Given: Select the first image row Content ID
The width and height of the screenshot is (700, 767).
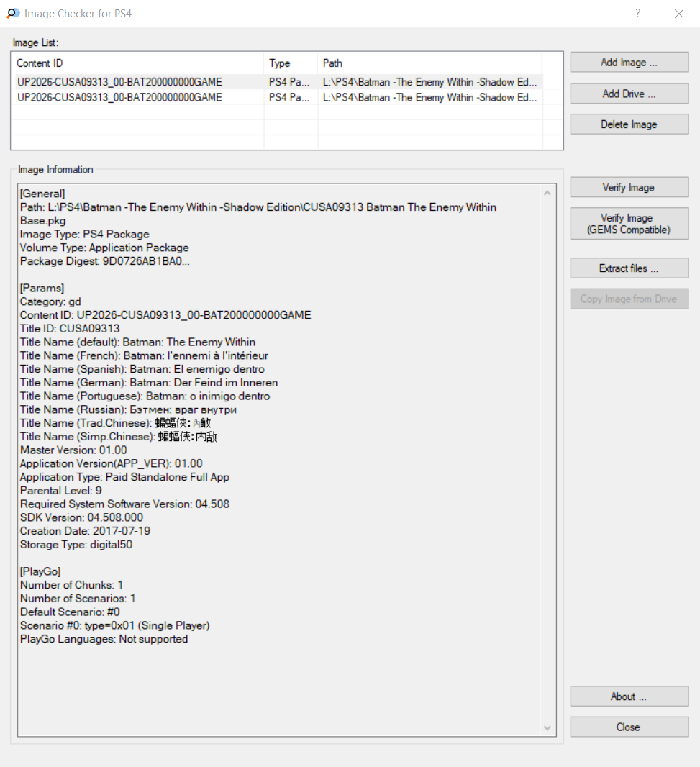Looking at the screenshot, I should [x=120, y=82].
